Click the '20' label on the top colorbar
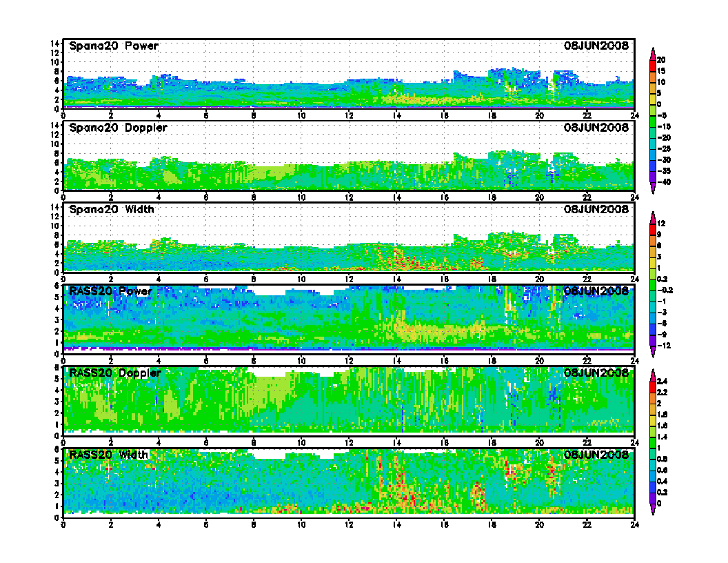 point(661,60)
